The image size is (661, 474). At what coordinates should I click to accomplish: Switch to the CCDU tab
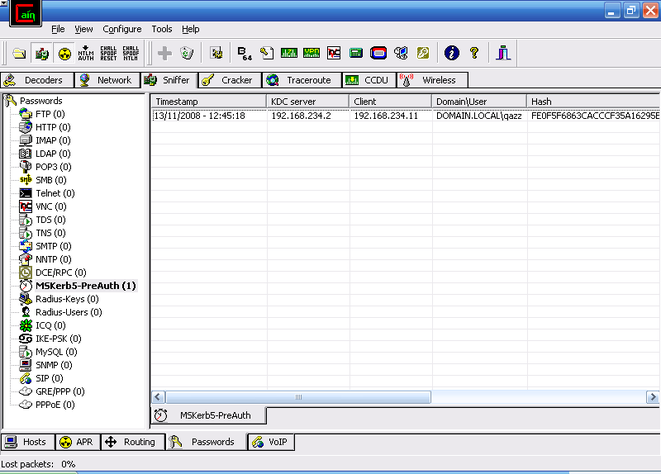(x=369, y=80)
